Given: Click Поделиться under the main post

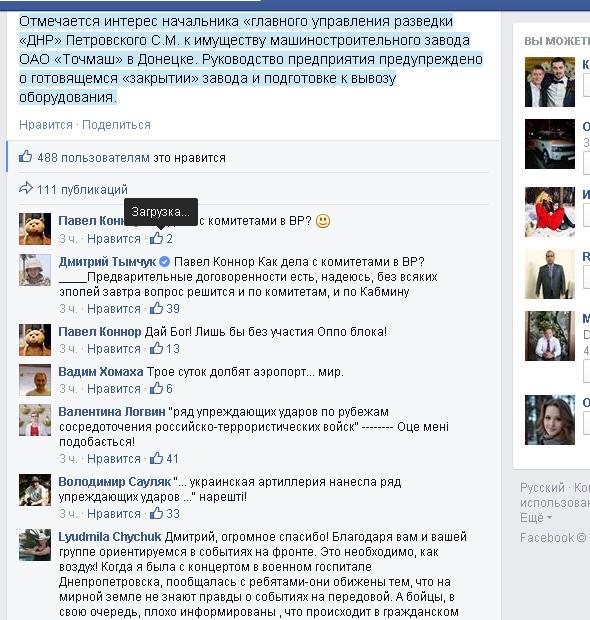Looking at the screenshot, I should point(116,125).
